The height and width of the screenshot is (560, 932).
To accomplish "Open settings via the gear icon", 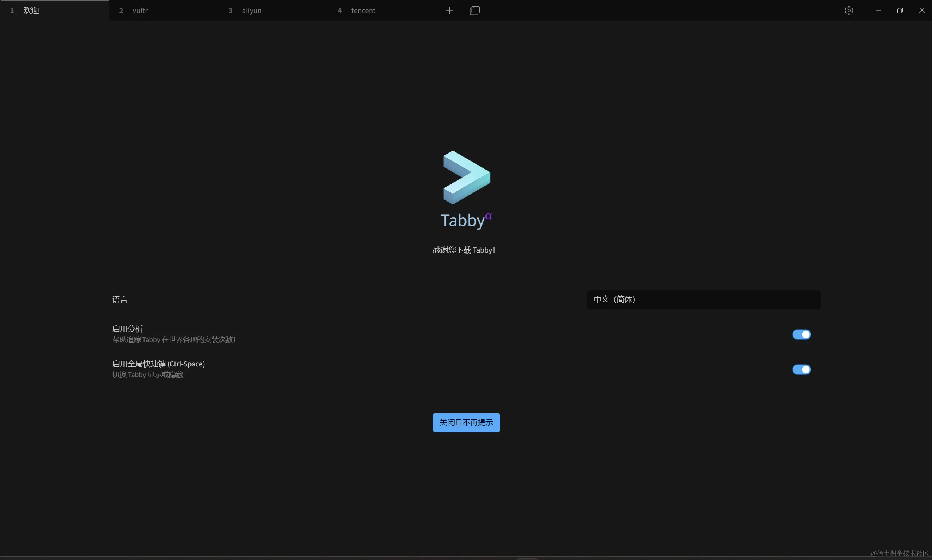I will tap(849, 11).
